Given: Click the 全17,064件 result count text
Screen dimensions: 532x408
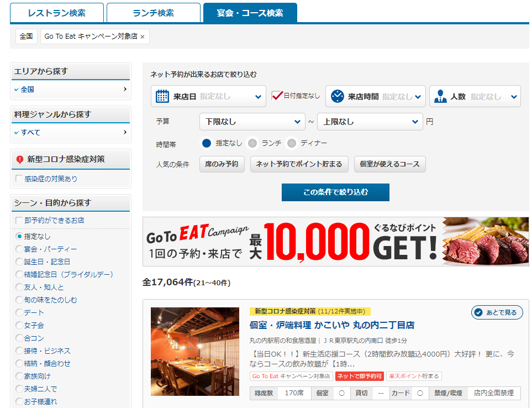Looking at the screenshot, I should click(167, 282).
